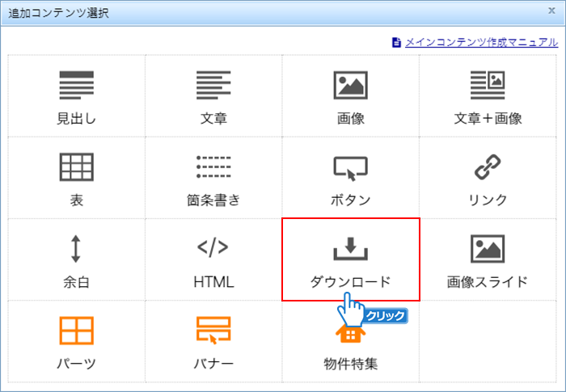Select the orange パーツ parts icon
566x392 pixels.
coord(77,331)
